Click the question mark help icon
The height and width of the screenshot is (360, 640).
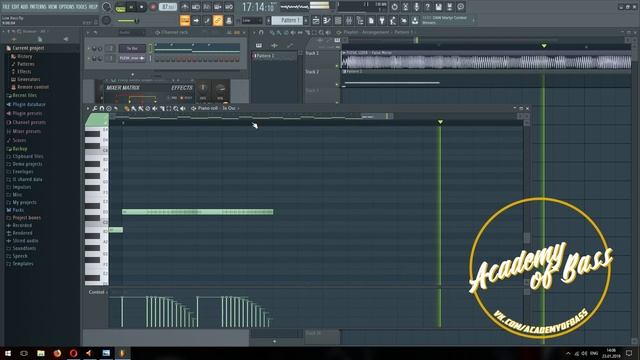point(427,7)
